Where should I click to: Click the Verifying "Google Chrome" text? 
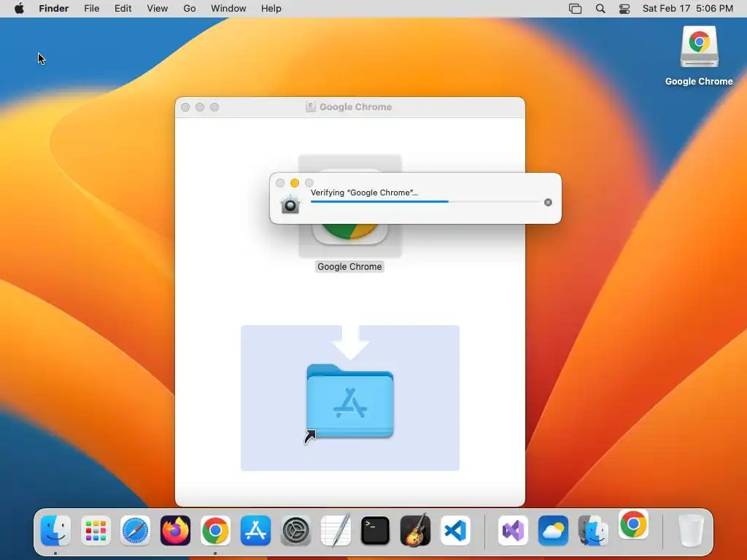click(x=365, y=192)
